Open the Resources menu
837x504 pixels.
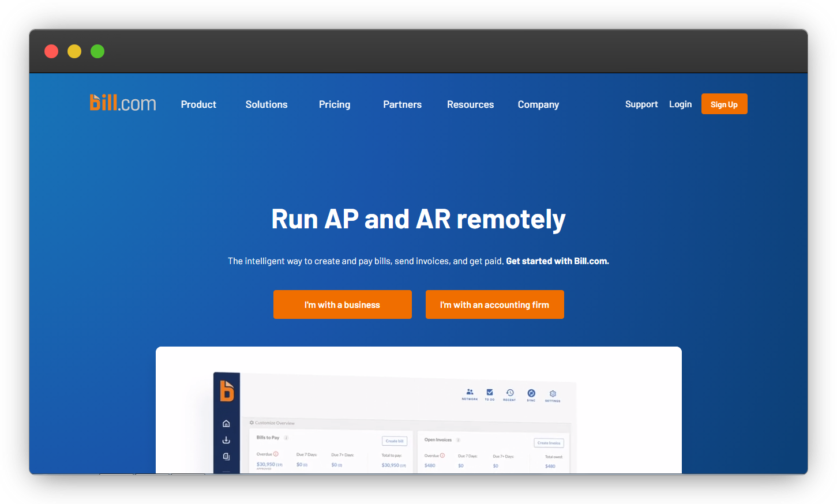tap(470, 104)
